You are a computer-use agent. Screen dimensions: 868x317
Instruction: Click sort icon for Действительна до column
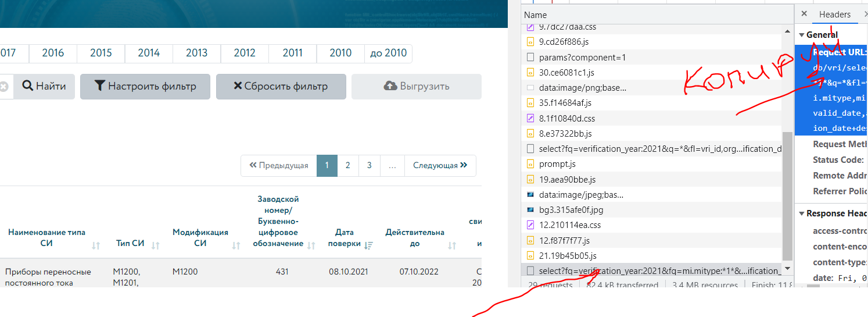pyautogui.click(x=452, y=246)
